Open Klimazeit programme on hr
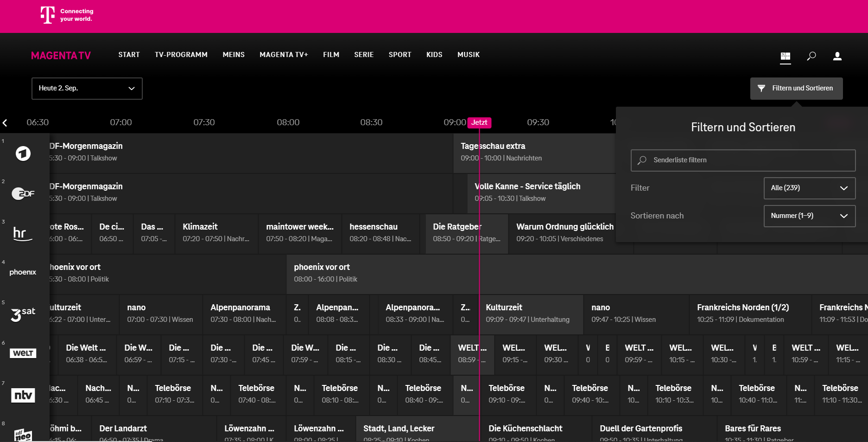The image size is (868, 442). tap(216, 234)
